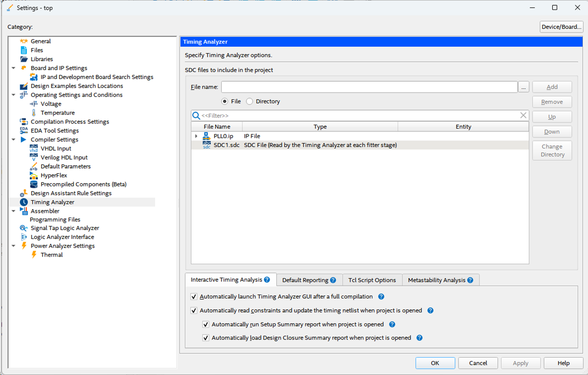Click the HyperFlex icon in category tree
Image resolution: width=588 pixels, height=375 pixels.
pos(34,176)
